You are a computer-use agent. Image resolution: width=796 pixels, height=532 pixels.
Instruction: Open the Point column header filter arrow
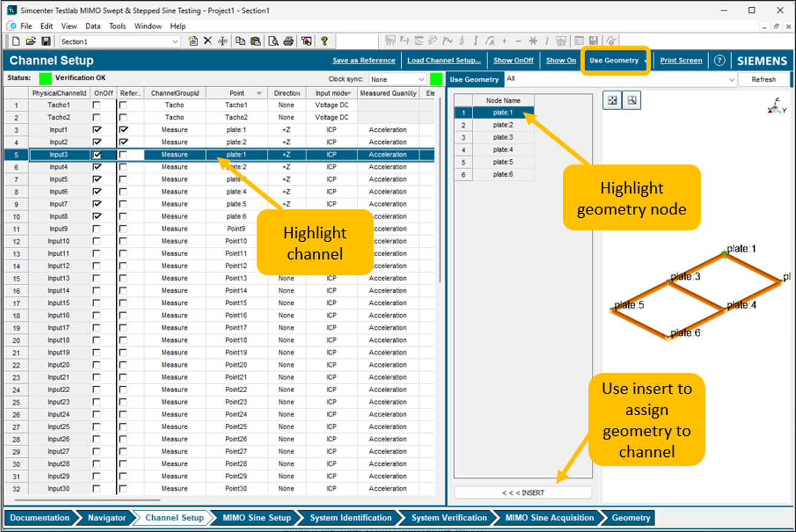click(x=259, y=93)
